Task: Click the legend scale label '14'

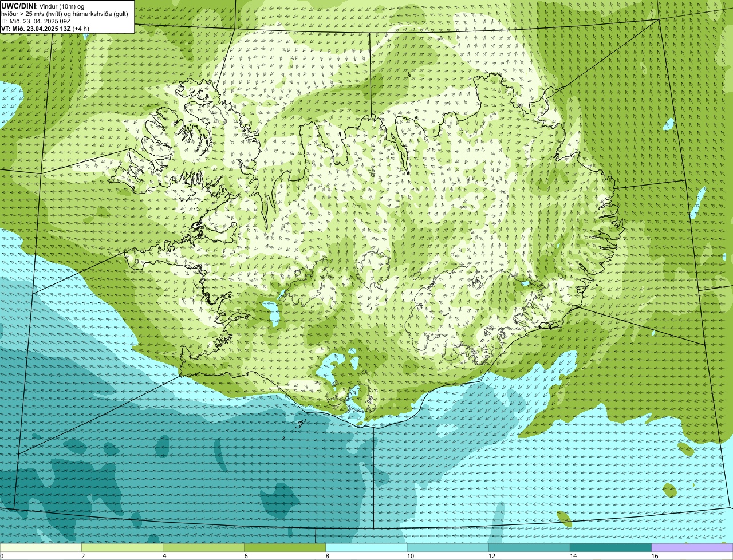Action: [573, 556]
